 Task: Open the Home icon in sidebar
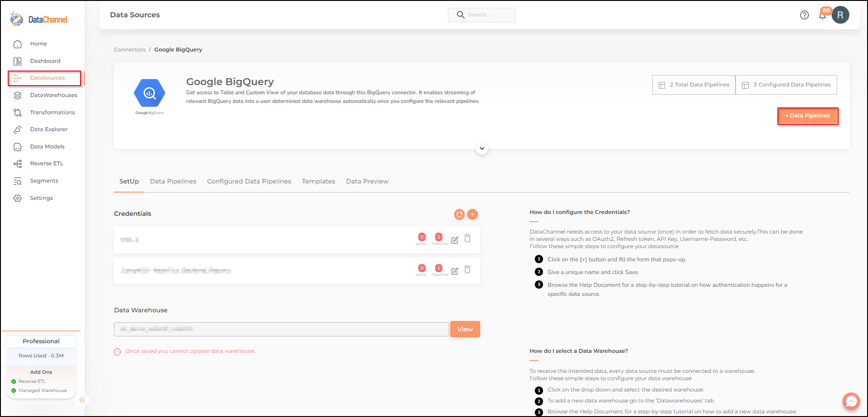pos(17,44)
